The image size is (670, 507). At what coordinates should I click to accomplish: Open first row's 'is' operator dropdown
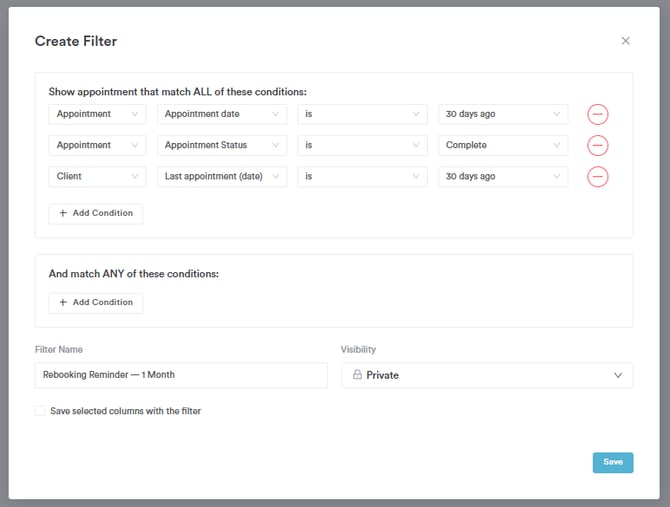362,114
